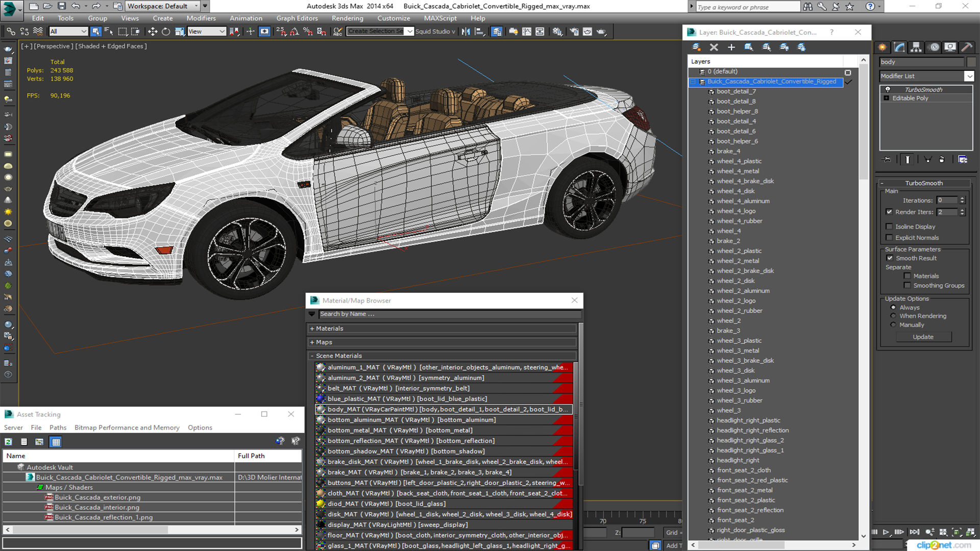The width and height of the screenshot is (980, 551).
Task: Select the Move tool in main toolbar
Action: click(152, 32)
